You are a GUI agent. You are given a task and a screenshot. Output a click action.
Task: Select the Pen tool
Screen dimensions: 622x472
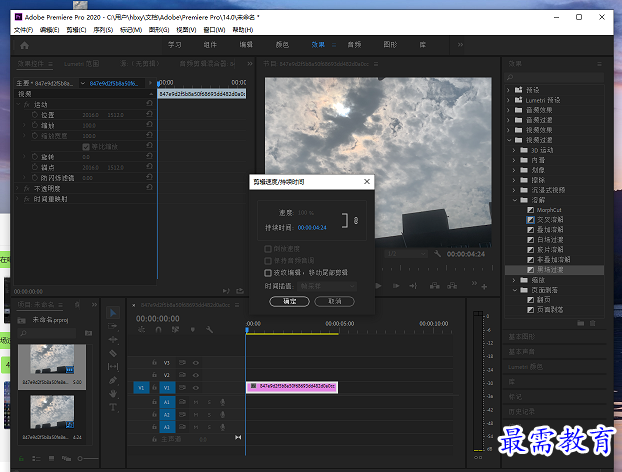113,380
